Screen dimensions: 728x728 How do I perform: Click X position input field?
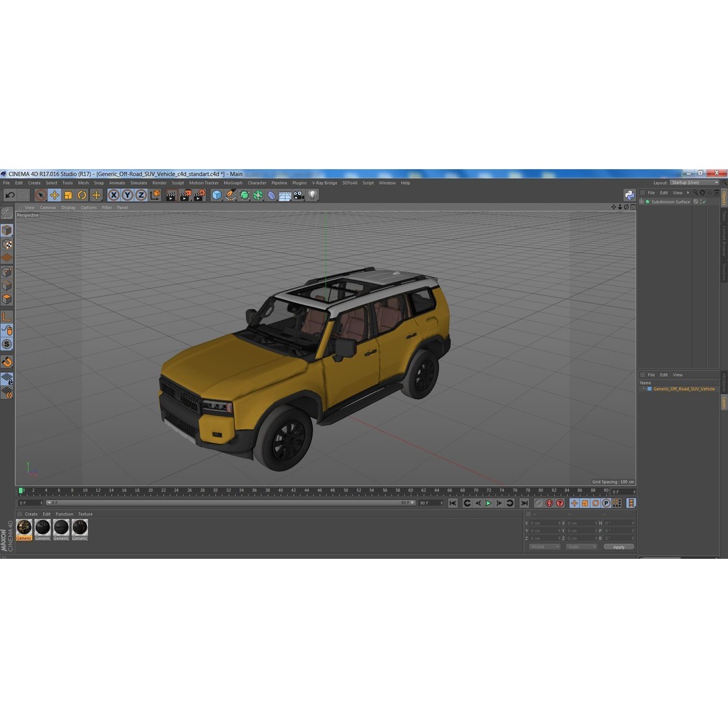[x=545, y=523]
